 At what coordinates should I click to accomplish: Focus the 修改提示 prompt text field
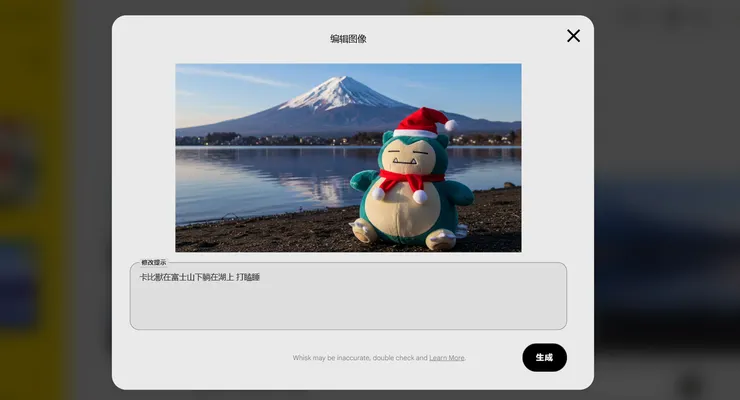click(x=348, y=296)
